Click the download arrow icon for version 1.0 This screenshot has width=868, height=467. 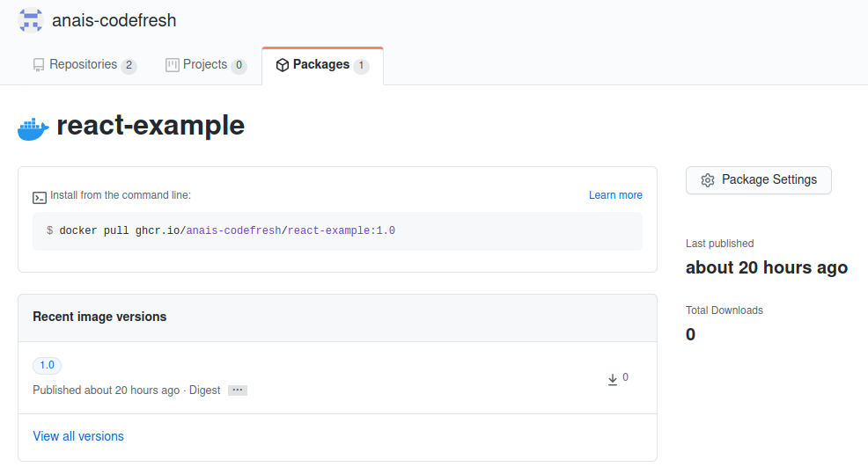pos(613,379)
